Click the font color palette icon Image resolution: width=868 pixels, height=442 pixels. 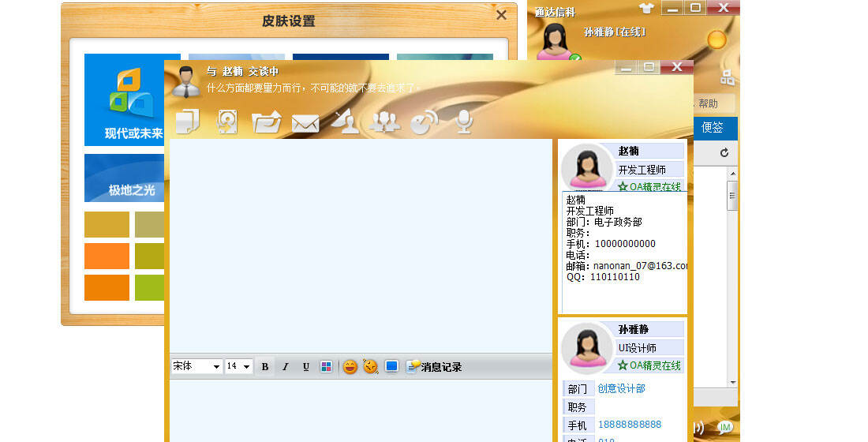326,366
